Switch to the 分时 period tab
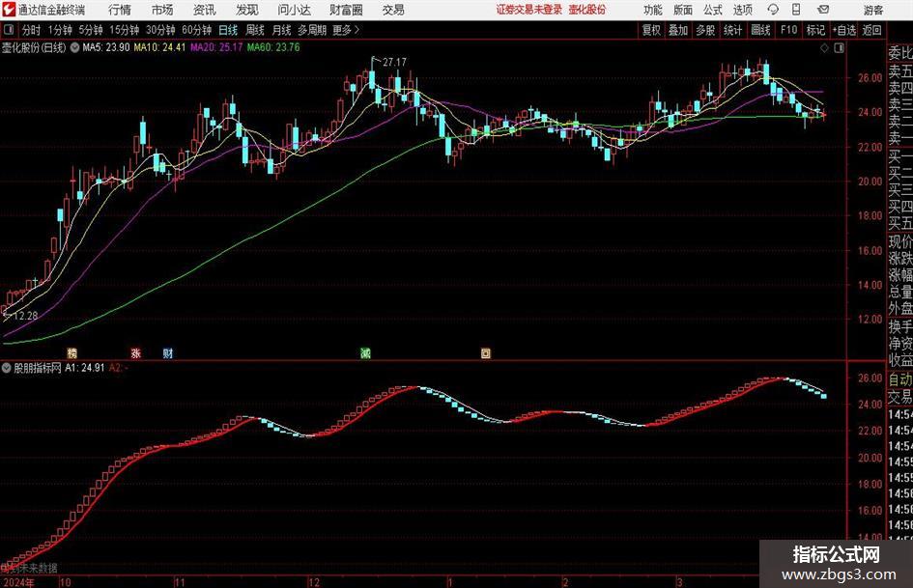This screenshot has height=588, width=913. pyautogui.click(x=31, y=30)
